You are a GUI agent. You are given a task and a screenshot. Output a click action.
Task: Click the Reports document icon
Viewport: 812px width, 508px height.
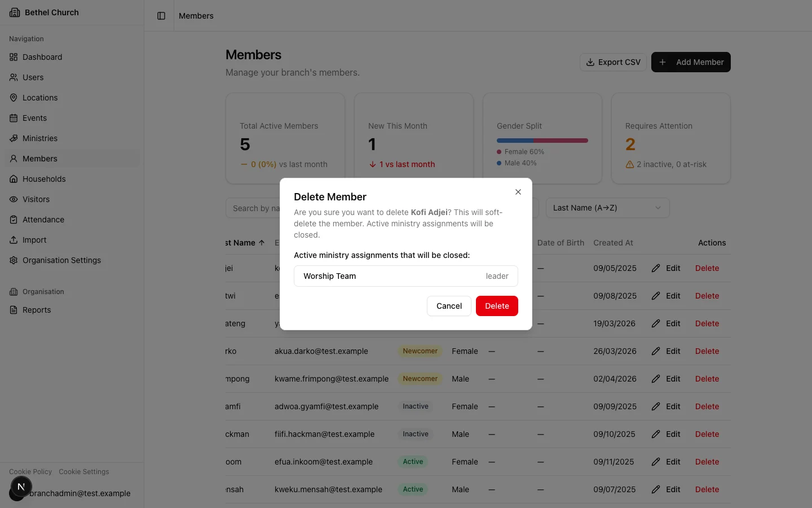pyautogui.click(x=14, y=310)
